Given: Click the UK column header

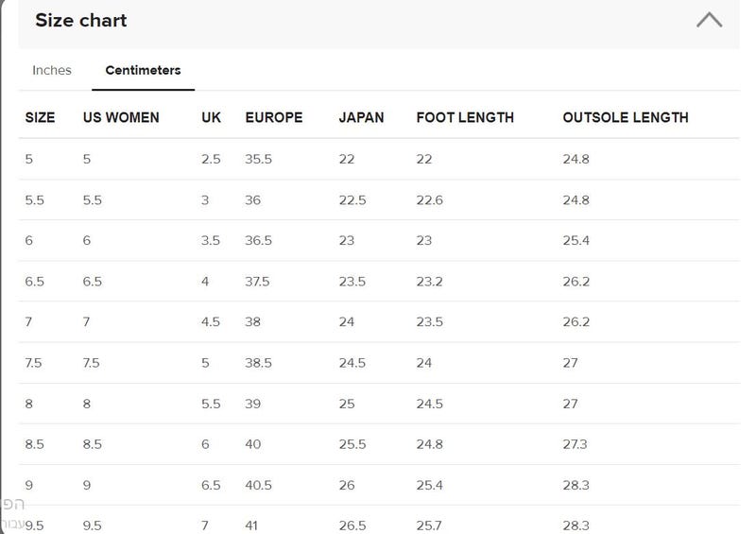Looking at the screenshot, I should [211, 117].
